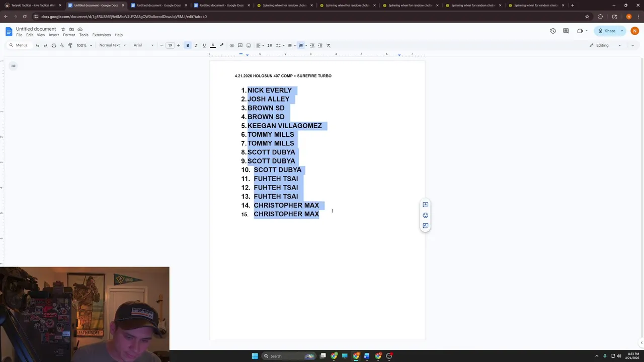This screenshot has width=644, height=362.
Task: Click the Increase indent icon
Action: [320, 45]
